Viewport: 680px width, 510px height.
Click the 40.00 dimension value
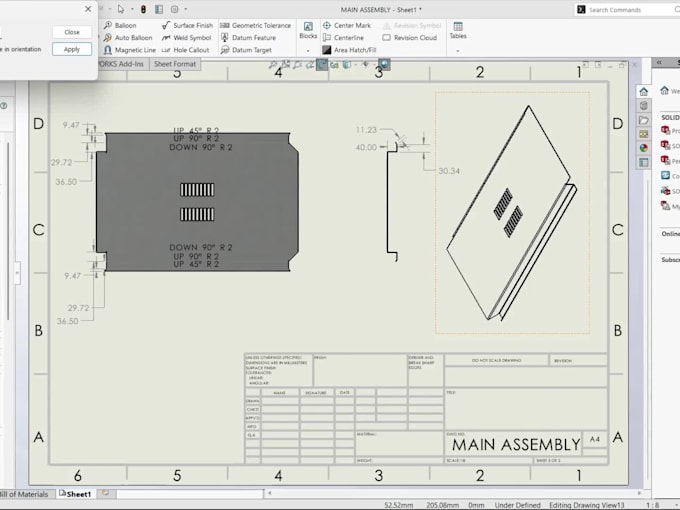(366, 147)
